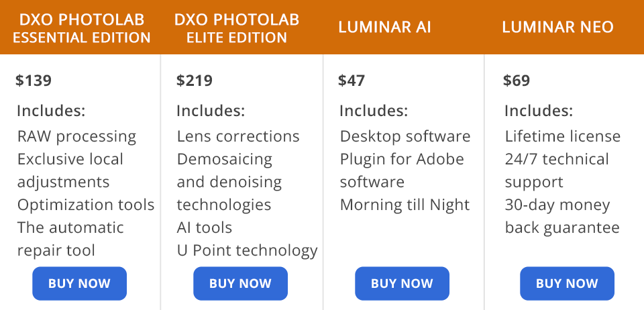Click the Lifetime license feature

563,137
